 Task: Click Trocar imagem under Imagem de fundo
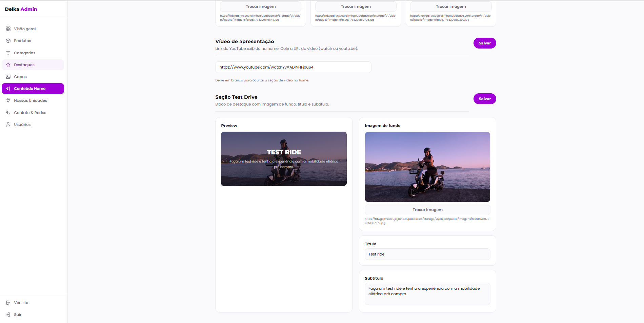point(427,210)
